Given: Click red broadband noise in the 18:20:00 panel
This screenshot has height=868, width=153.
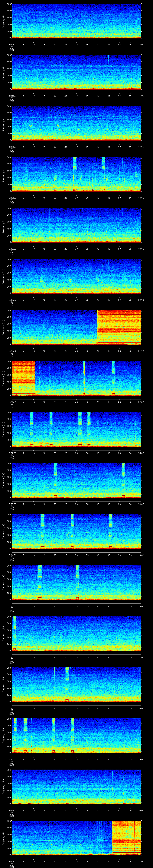Looking at the screenshot, I should coord(119,327).
